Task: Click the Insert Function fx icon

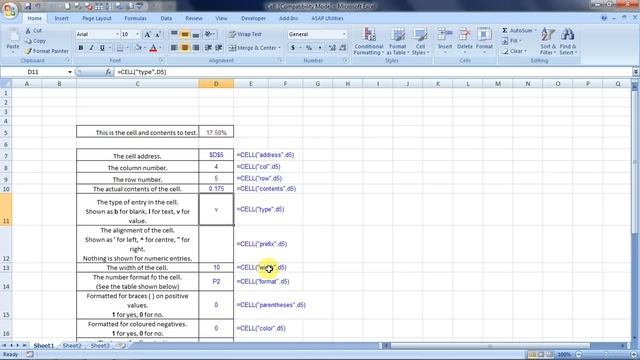Action: (x=108, y=72)
